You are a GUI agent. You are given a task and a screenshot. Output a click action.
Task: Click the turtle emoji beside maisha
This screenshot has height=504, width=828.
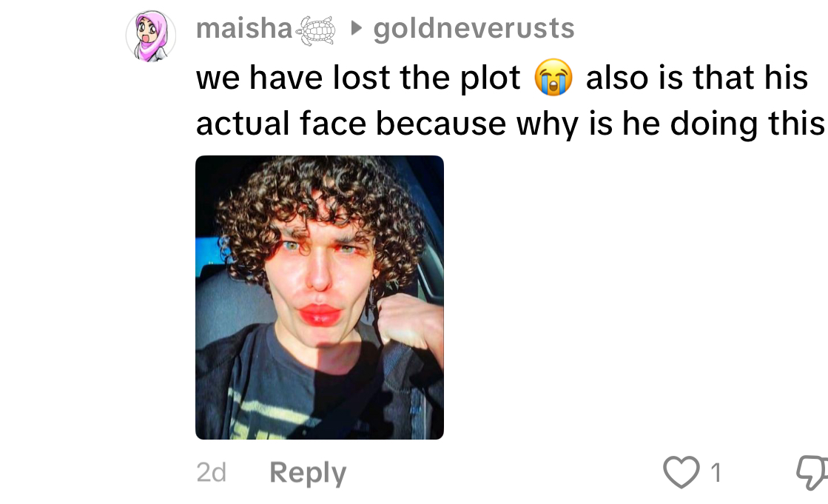coord(316,30)
